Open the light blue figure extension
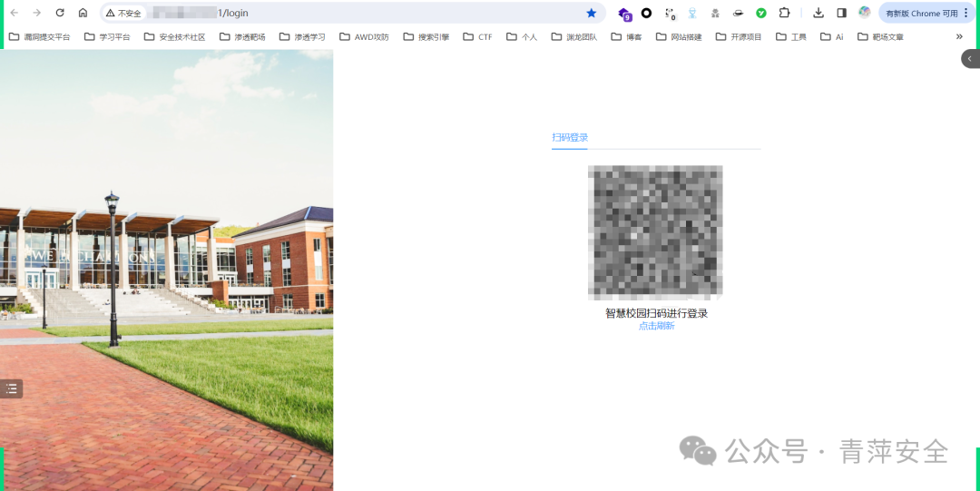Screen dimensions: 980x491 click(x=692, y=13)
